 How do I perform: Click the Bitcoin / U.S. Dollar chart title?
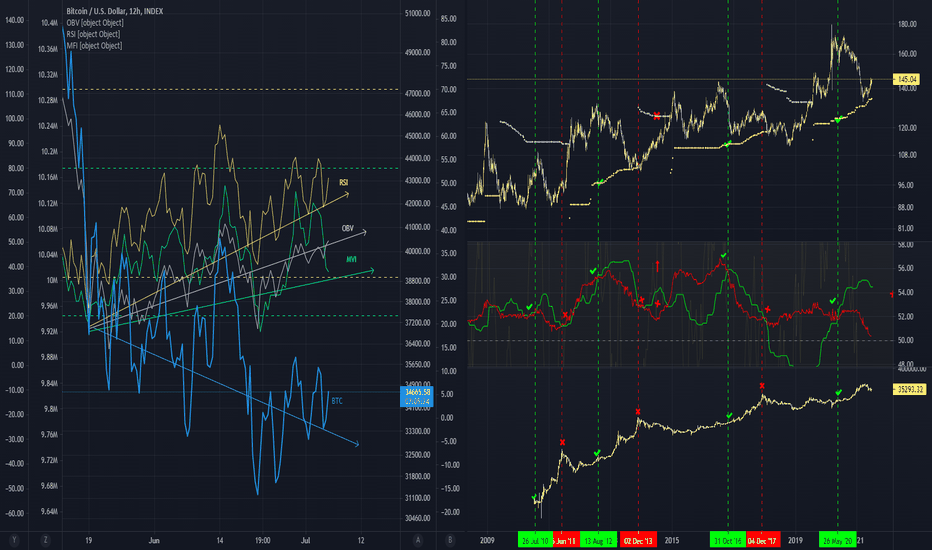tap(114, 11)
